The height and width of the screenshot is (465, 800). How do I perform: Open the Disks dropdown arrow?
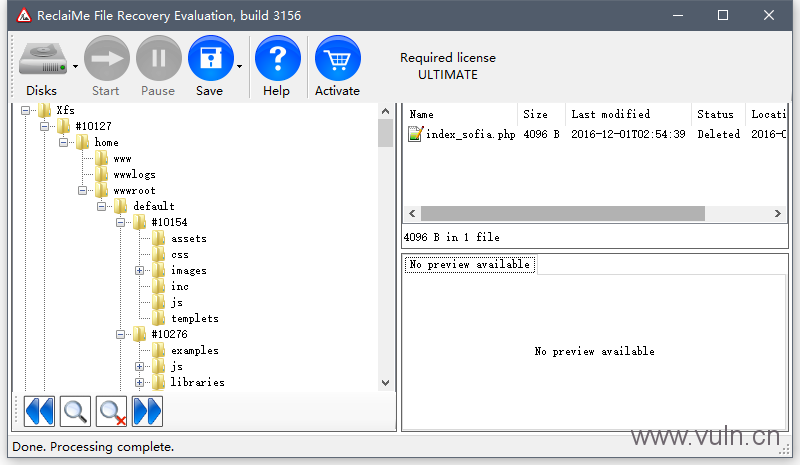pos(76,66)
